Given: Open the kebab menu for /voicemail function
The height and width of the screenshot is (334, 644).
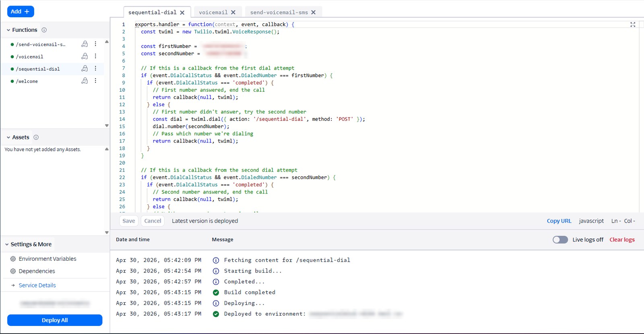Looking at the screenshot, I should coord(95,56).
